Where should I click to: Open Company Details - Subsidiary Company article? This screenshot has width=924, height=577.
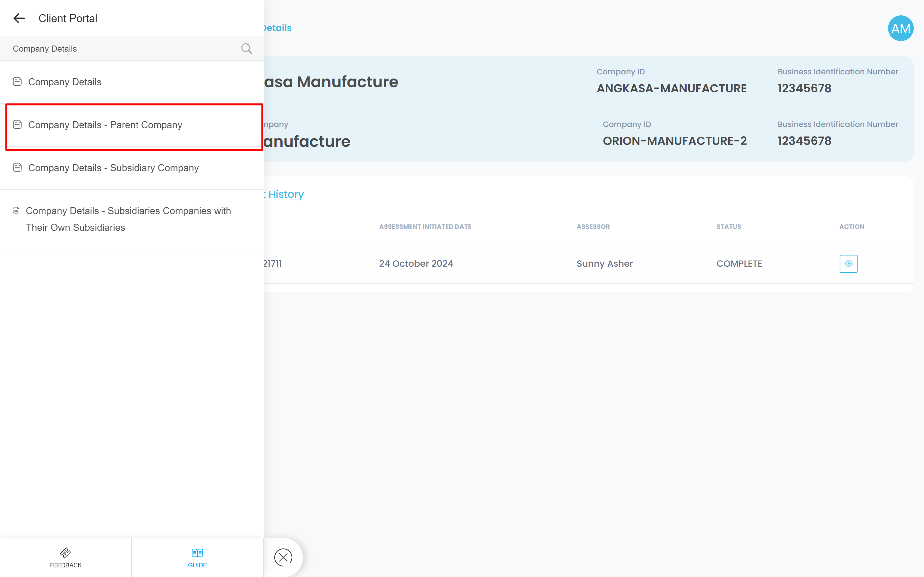click(113, 168)
